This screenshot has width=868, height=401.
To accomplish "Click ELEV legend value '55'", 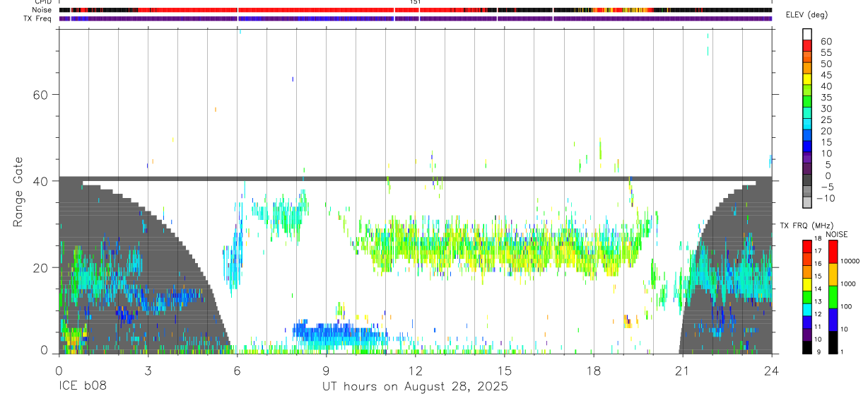I will (826, 52).
